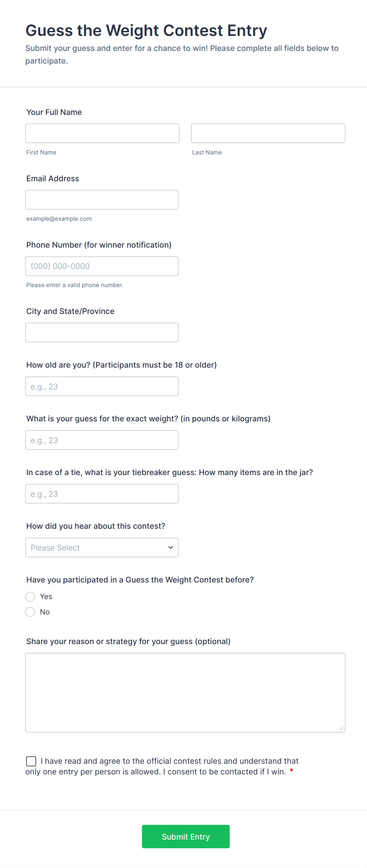Focus the Email Address text box
Screen dimensions: 367x868
point(102,199)
